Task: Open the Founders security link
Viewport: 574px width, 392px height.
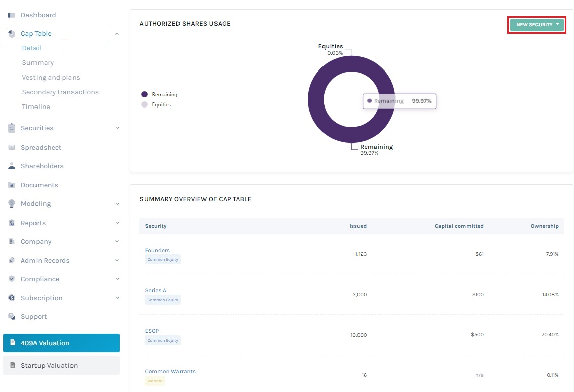Action: (157, 250)
